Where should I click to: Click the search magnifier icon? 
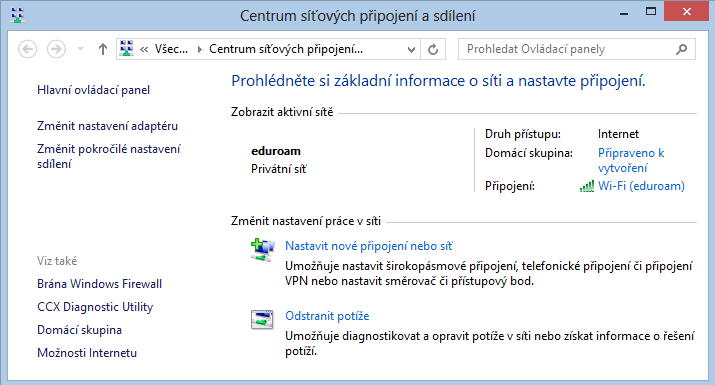(x=681, y=49)
